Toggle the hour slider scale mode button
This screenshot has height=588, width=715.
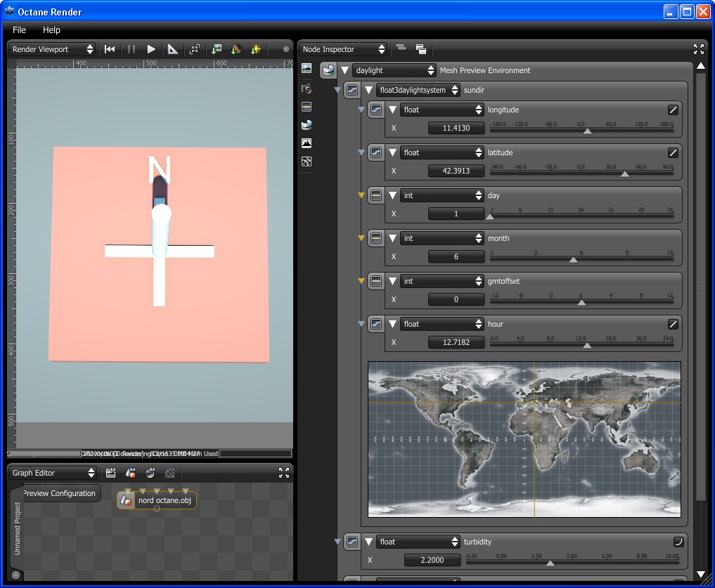coord(673,324)
